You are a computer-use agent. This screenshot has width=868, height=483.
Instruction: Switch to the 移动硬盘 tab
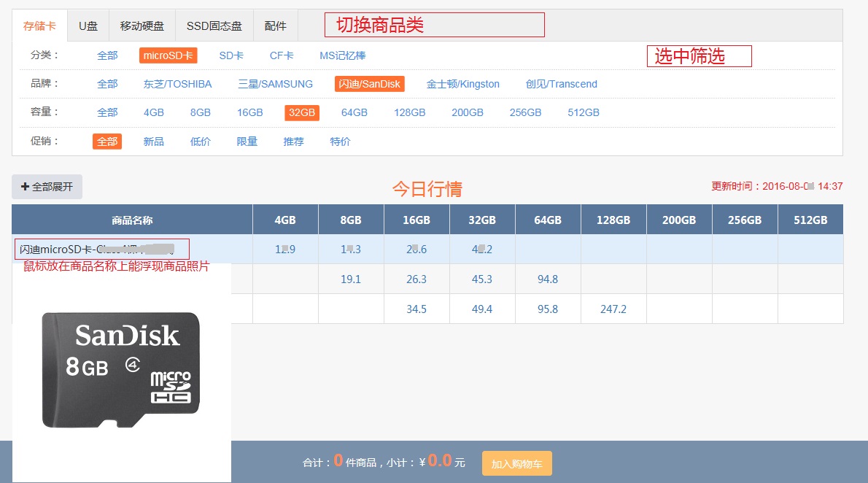(142, 26)
